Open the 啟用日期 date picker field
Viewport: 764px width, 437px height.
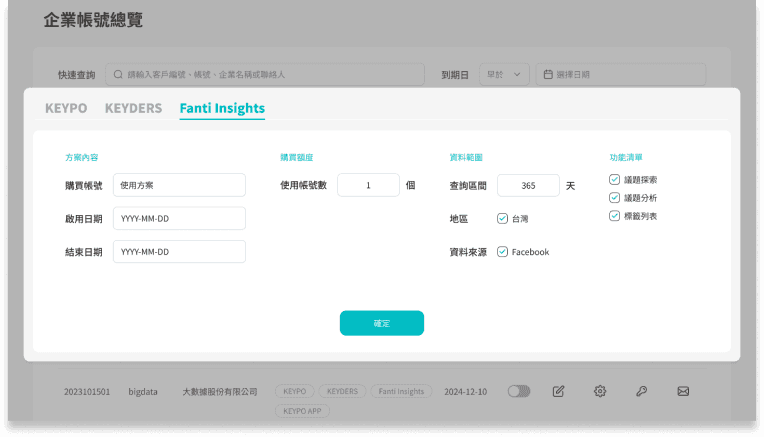point(179,219)
